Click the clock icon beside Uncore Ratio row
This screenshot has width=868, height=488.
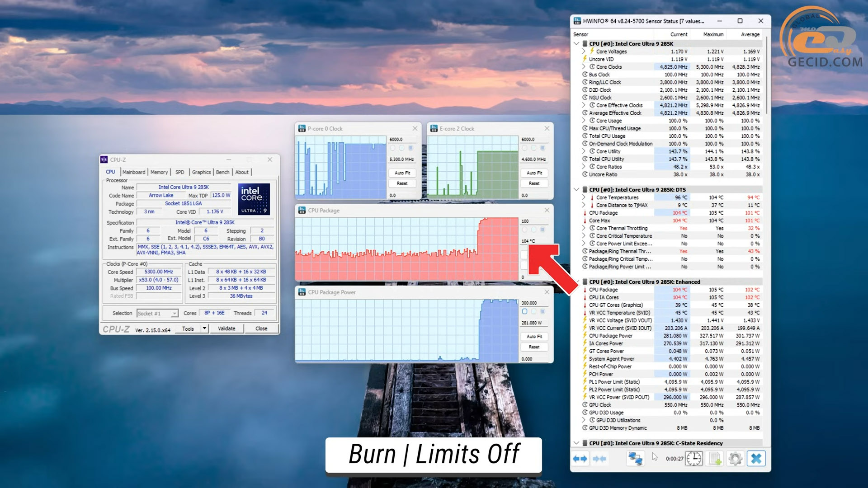(585, 174)
